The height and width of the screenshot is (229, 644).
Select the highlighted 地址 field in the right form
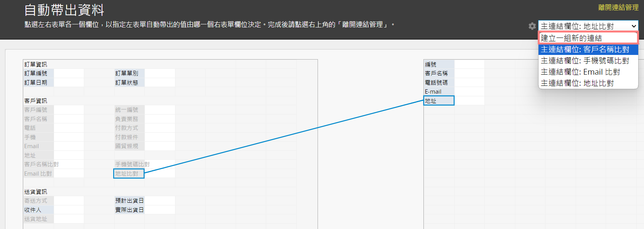pos(439,101)
